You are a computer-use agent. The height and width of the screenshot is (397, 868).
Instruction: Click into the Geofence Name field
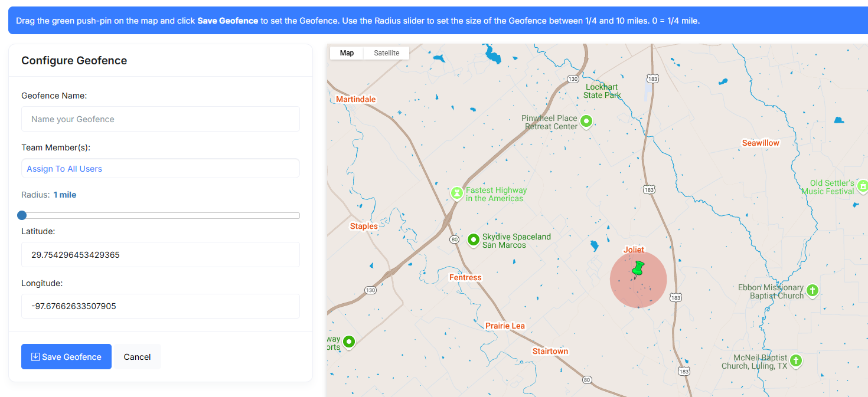click(160, 119)
